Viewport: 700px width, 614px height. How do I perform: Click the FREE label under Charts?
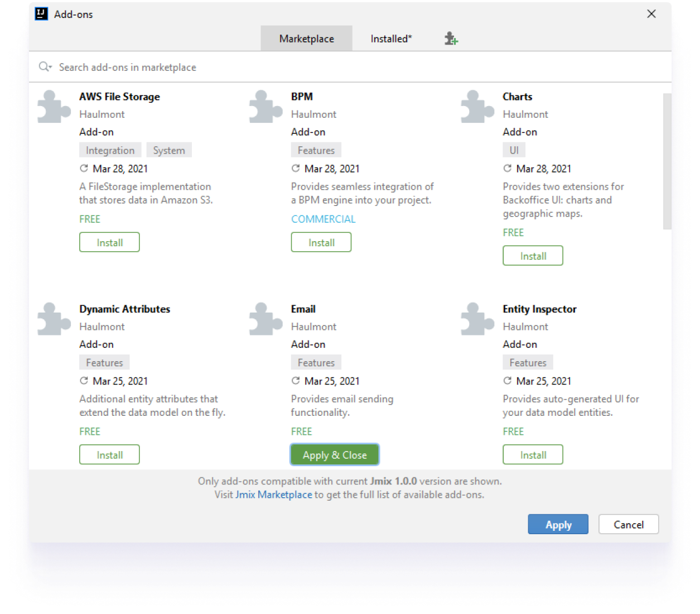[x=514, y=232]
